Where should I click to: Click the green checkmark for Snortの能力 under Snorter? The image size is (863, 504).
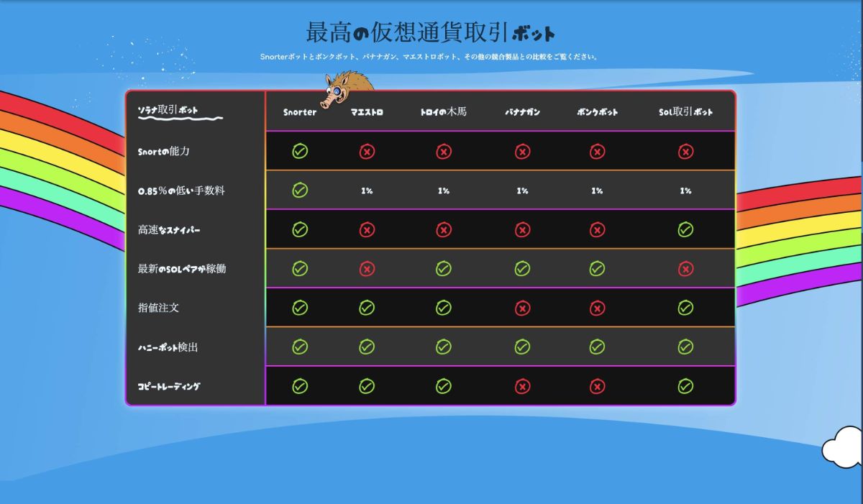pos(300,151)
